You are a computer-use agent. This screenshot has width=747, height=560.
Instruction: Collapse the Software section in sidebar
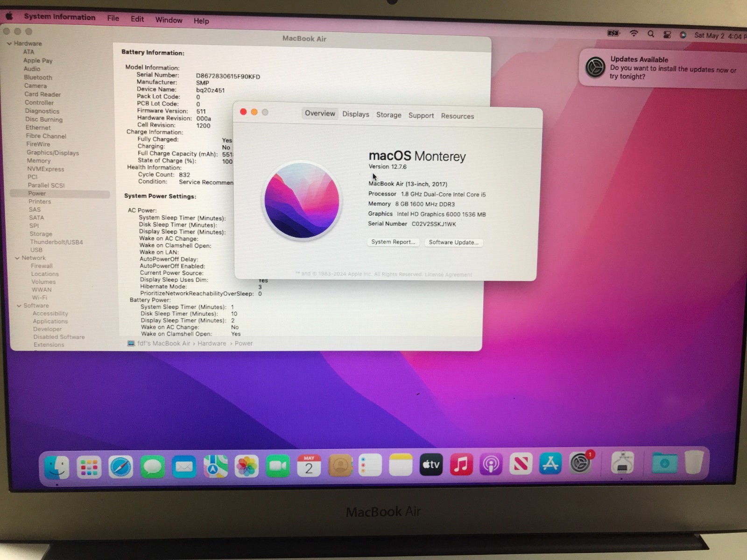(19, 306)
